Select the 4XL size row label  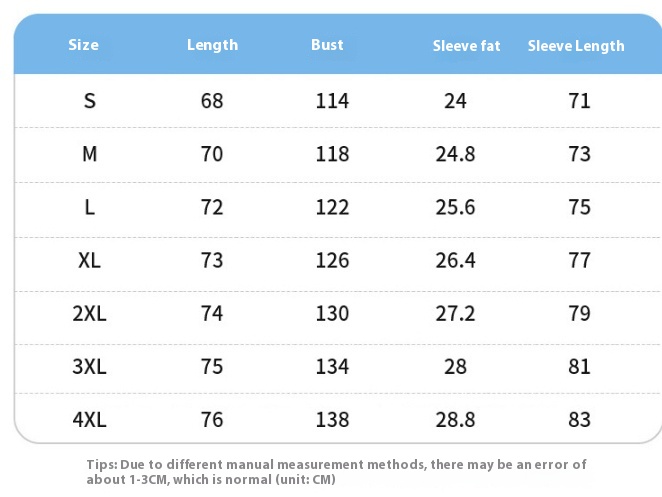coord(90,420)
